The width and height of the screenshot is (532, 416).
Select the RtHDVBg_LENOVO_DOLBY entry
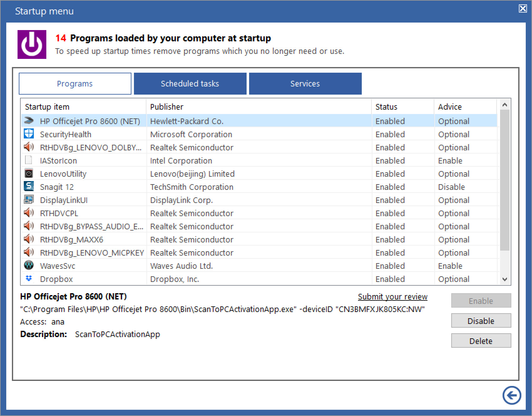click(x=91, y=148)
